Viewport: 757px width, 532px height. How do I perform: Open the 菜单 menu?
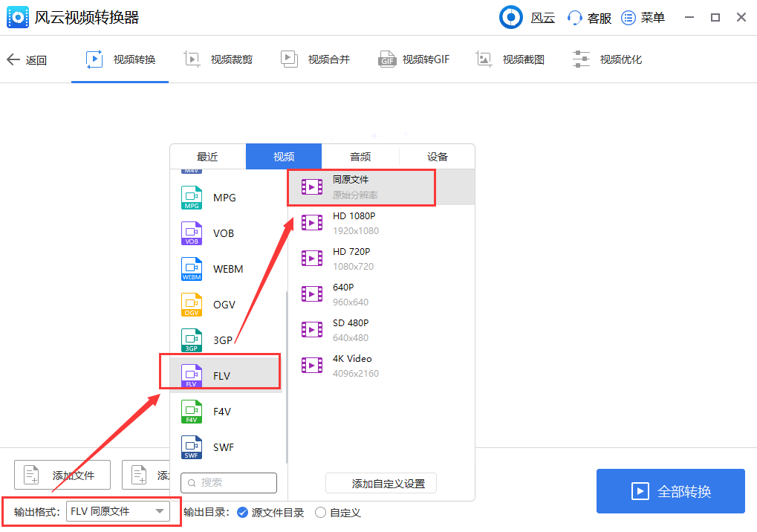643,17
